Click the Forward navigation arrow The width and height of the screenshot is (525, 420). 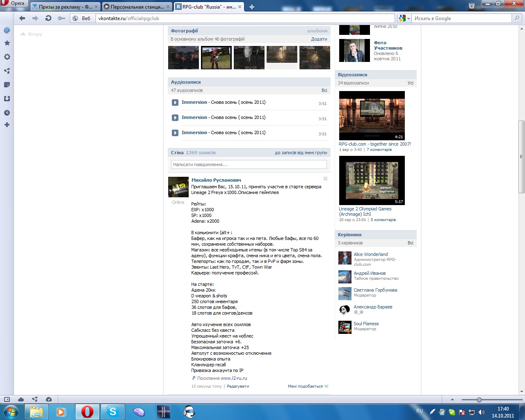point(35,18)
